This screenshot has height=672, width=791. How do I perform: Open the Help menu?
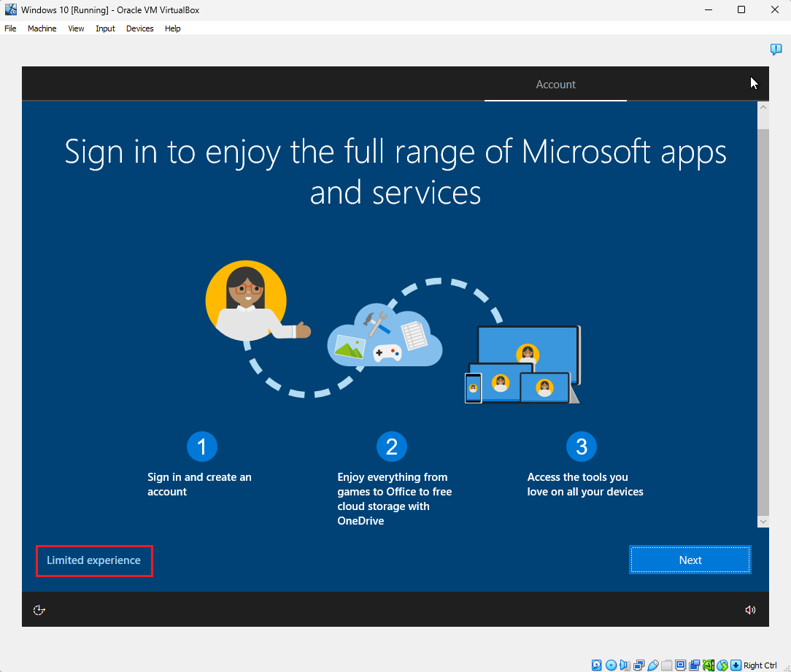[172, 28]
